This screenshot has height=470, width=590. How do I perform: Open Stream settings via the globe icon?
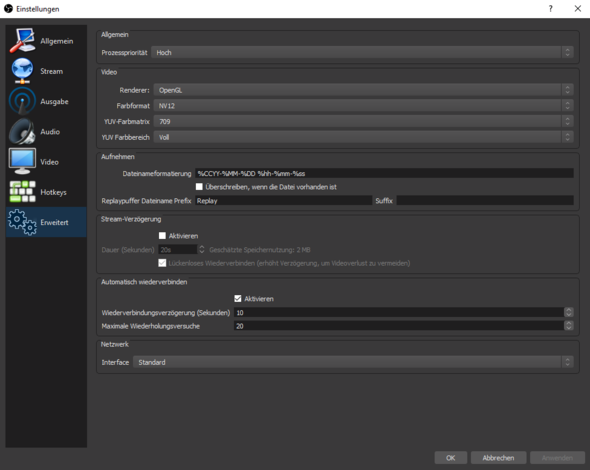pyautogui.click(x=22, y=71)
